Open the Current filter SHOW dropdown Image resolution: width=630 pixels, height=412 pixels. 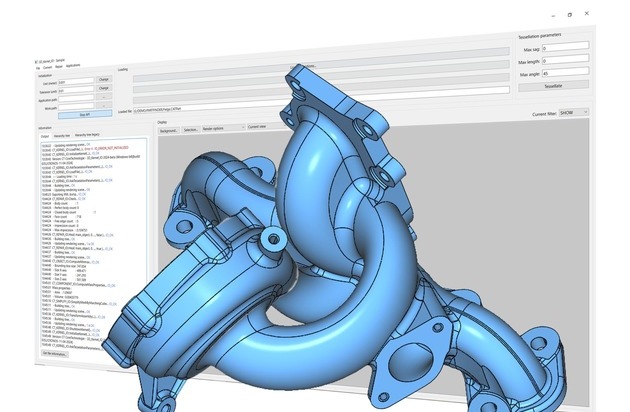(573, 113)
